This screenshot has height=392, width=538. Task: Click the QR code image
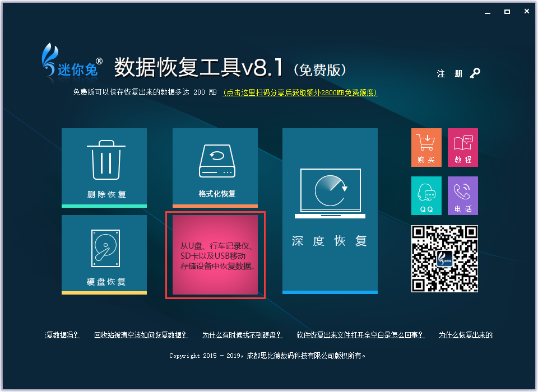point(444,259)
